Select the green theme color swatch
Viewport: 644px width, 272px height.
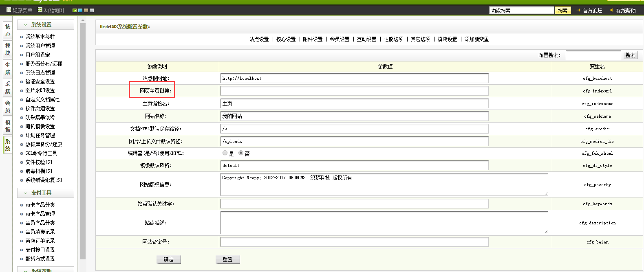75,10
